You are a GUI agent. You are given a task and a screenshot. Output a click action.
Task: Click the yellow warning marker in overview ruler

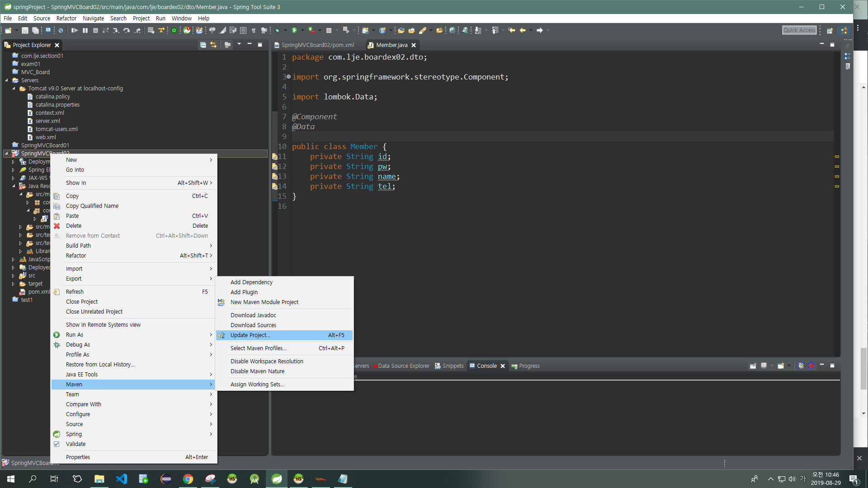(x=837, y=157)
